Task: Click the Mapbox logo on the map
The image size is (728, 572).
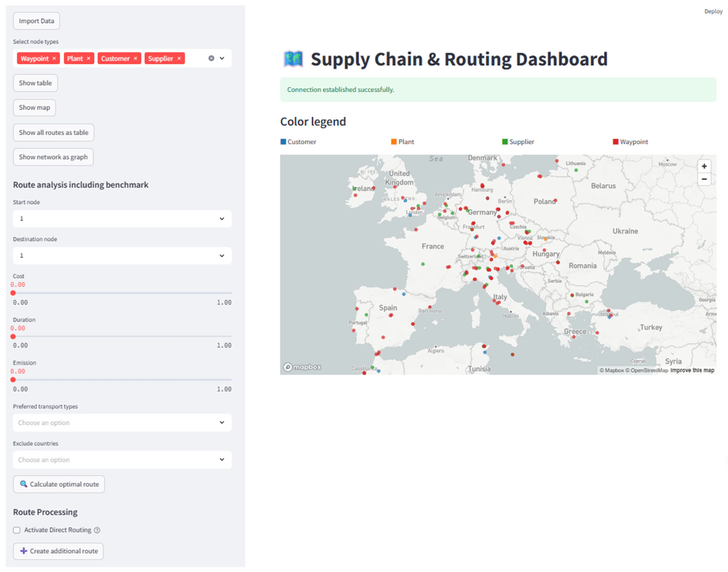Action: coord(302,367)
